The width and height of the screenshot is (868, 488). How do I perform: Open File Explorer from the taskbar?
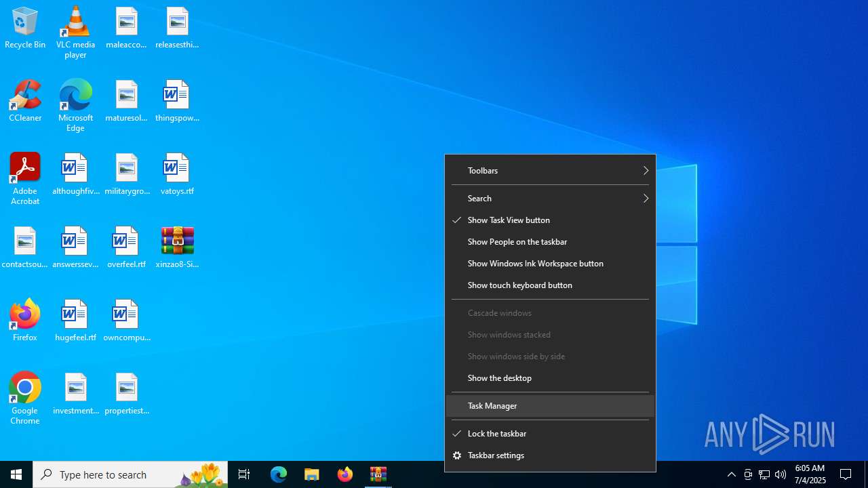tap(312, 474)
